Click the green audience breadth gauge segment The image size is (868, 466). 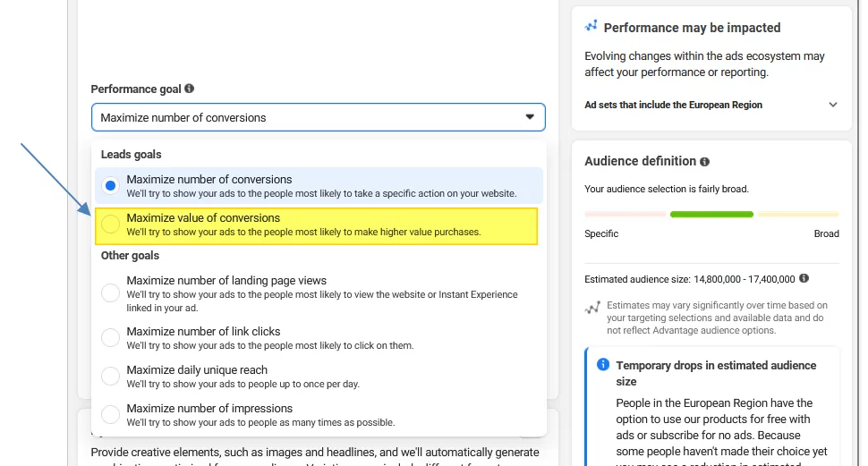coord(712,214)
